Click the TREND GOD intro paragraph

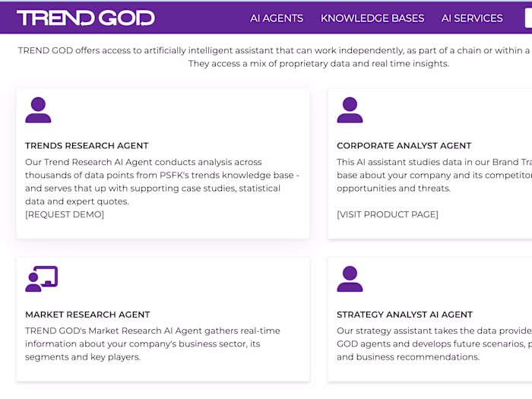point(274,57)
